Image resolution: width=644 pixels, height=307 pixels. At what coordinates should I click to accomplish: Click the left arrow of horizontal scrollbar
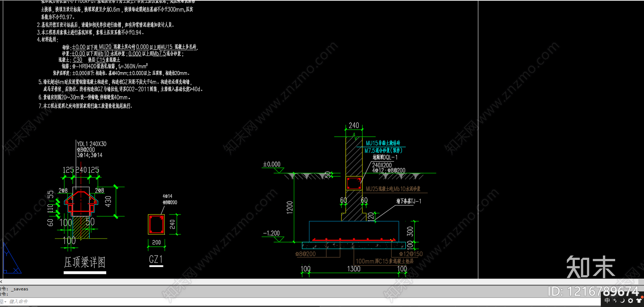1,282
